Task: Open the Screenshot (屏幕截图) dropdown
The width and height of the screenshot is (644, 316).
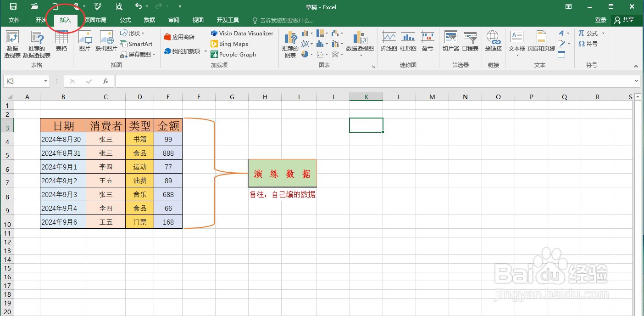Action: coord(138,55)
